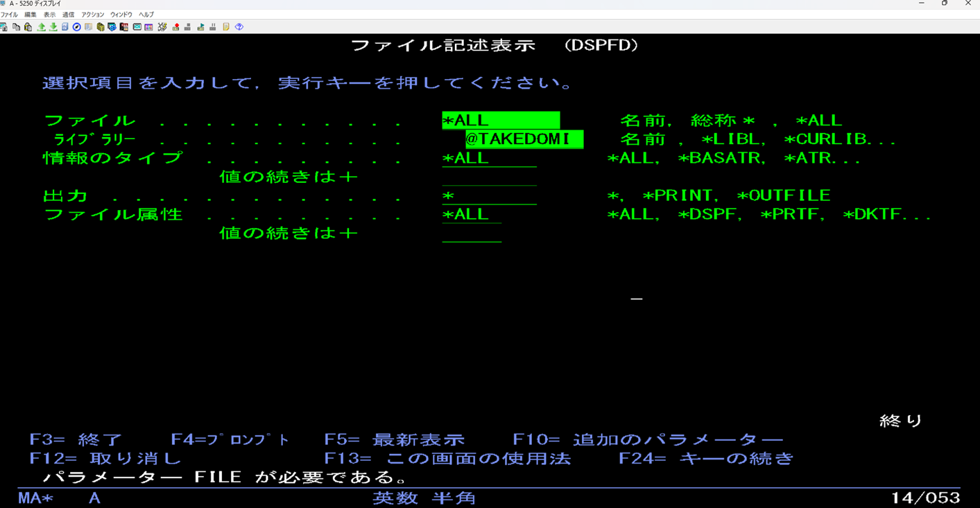
Task: Click the 情報のタイプ field label
Action: [113, 158]
